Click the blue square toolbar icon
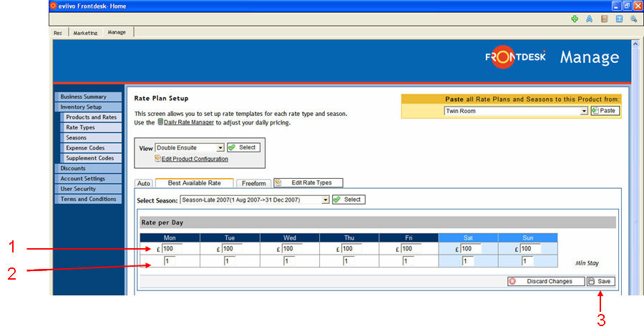Screen dimensions: 644x334 click(x=619, y=19)
